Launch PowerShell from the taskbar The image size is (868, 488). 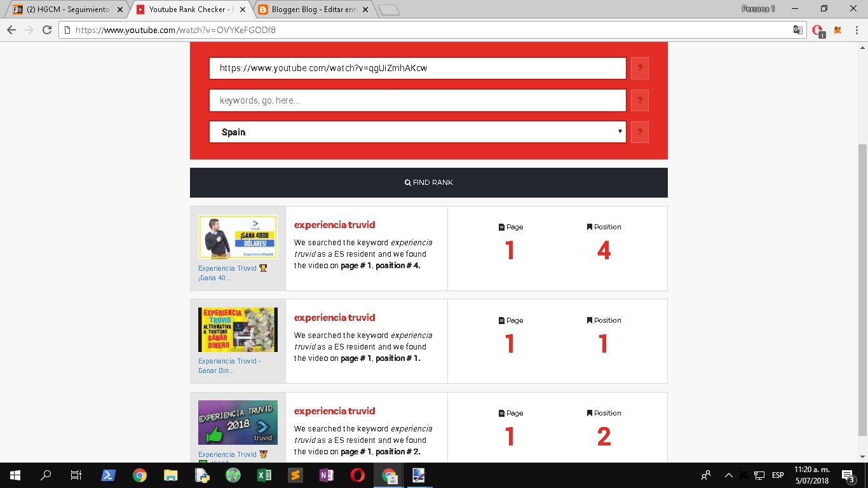click(x=108, y=475)
